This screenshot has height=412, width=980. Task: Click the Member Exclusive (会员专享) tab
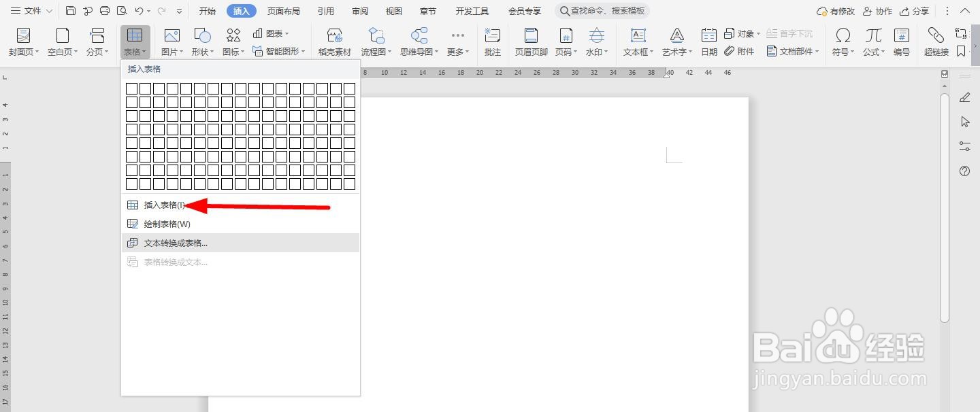pyautogui.click(x=525, y=11)
